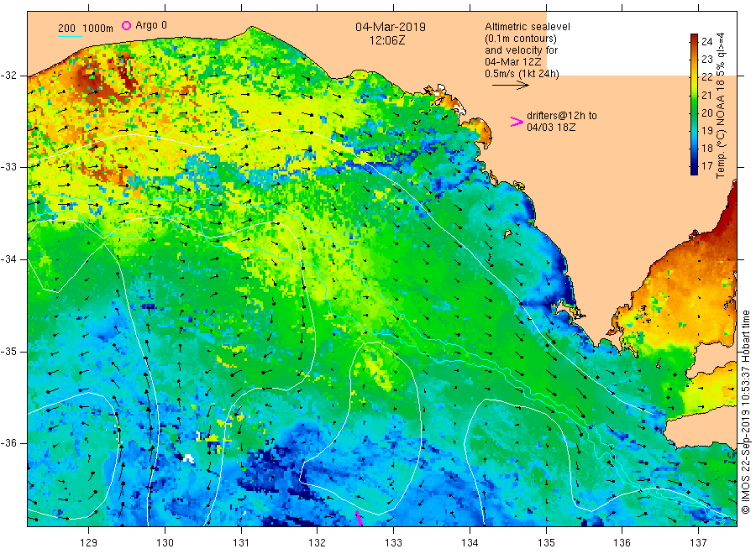Click the 'Argo 0' legend label

click(x=151, y=25)
